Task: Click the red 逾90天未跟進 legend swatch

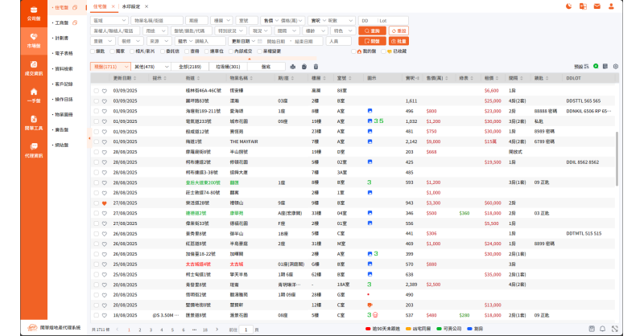Action: (x=369, y=329)
